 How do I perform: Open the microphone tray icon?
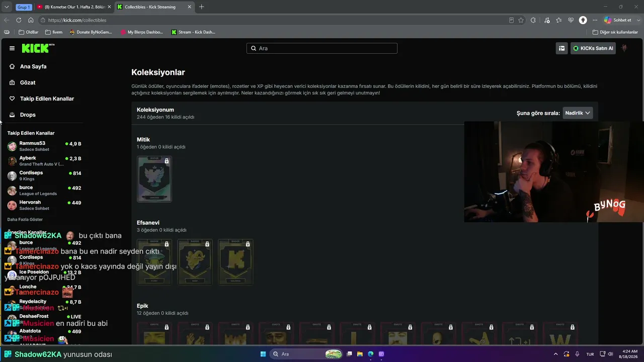tap(577, 354)
